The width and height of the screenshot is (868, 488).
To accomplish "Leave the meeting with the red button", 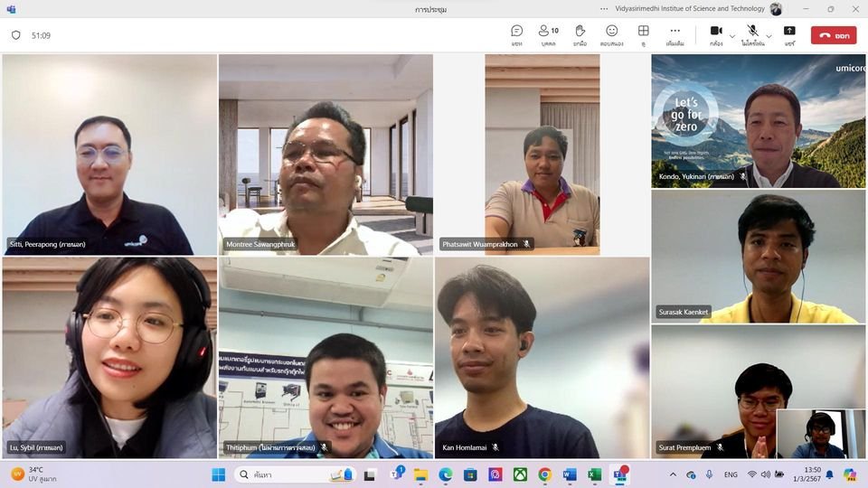I will tap(833, 35).
